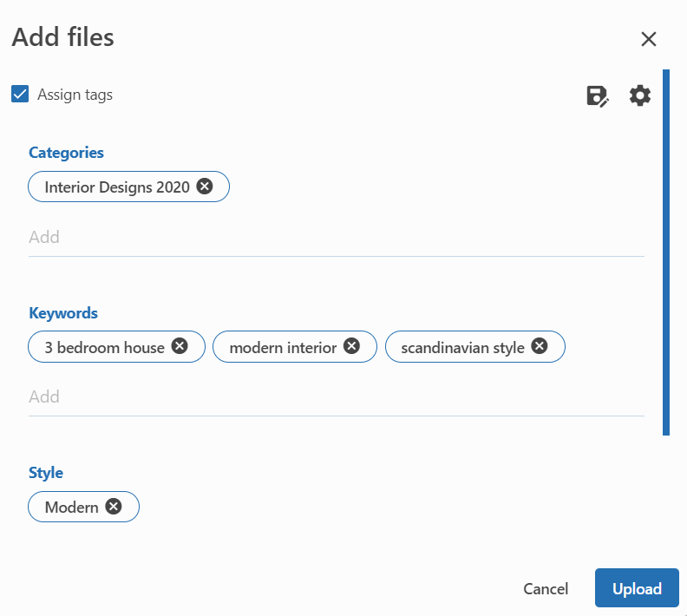Viewport: 687px width, 616px height.
Task: Remove the Modern style tag
Action: coord(114,507)
